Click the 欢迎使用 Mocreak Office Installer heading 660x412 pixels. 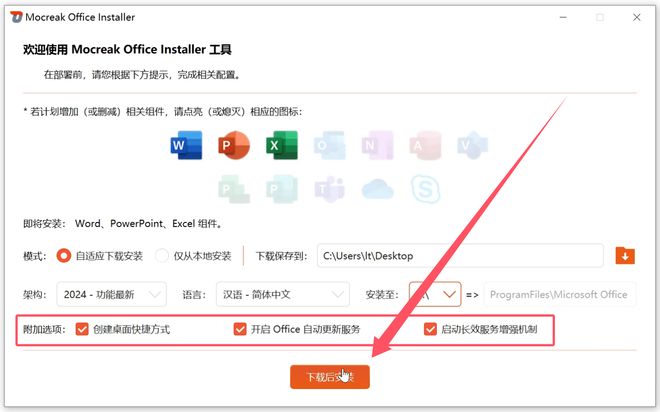[x=127, y=49]
